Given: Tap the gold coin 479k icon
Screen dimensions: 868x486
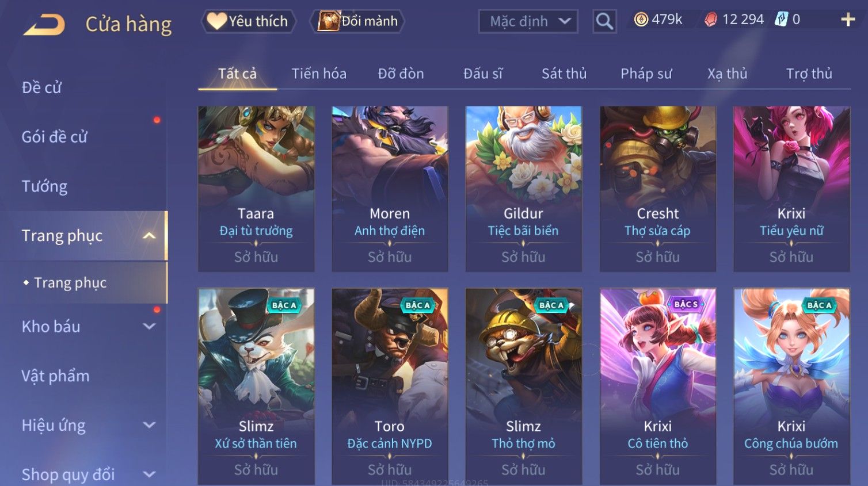Looking at the screenshot, I should [641, 20].
